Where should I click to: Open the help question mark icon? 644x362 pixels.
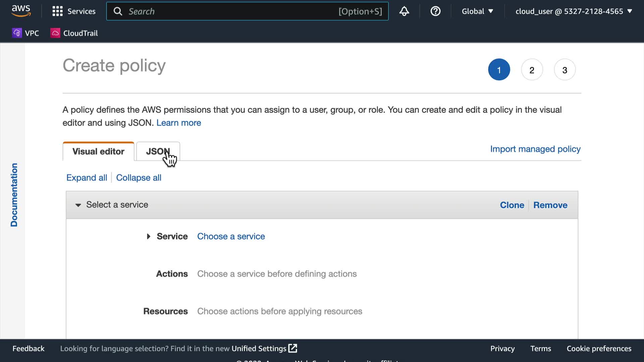pyautogui.click(x=435, y=11)
